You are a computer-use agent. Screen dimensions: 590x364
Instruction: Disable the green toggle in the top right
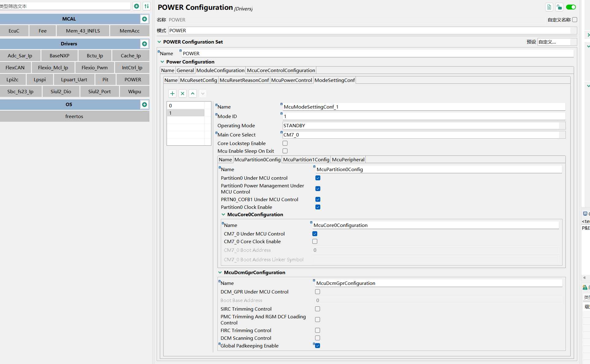coord(571,7)
